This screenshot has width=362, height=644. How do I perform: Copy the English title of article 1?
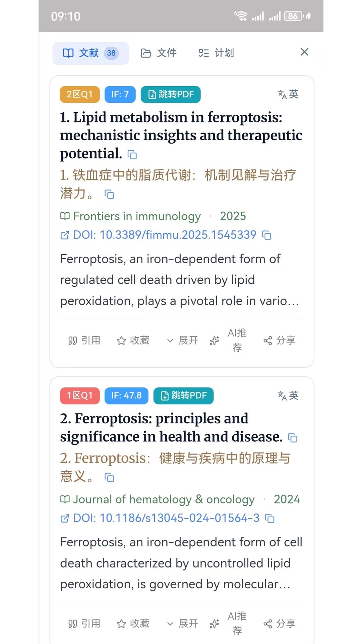coord(132,155)
